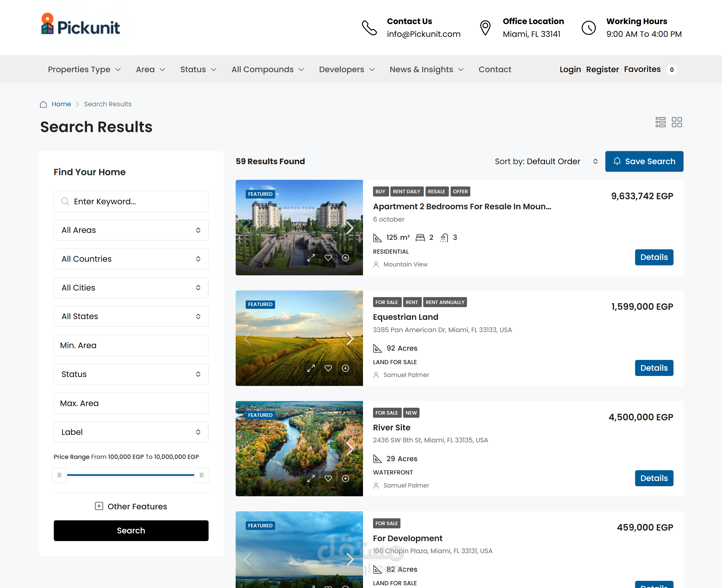This screenshot has width=722, height=588.
Task: Click the maximum price slider handle
Action: [x=202, y=475]
